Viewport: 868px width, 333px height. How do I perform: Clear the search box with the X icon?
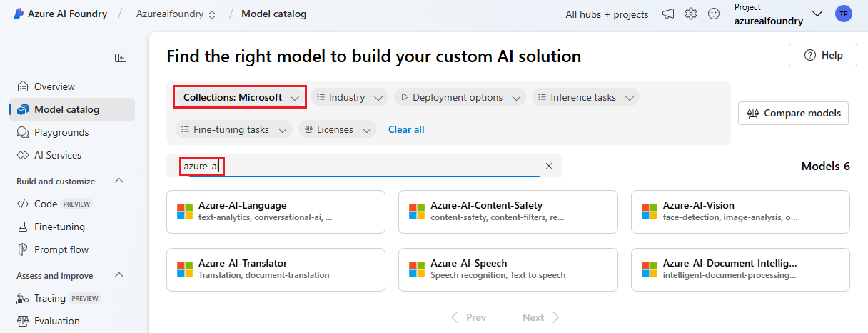(549, 166)
